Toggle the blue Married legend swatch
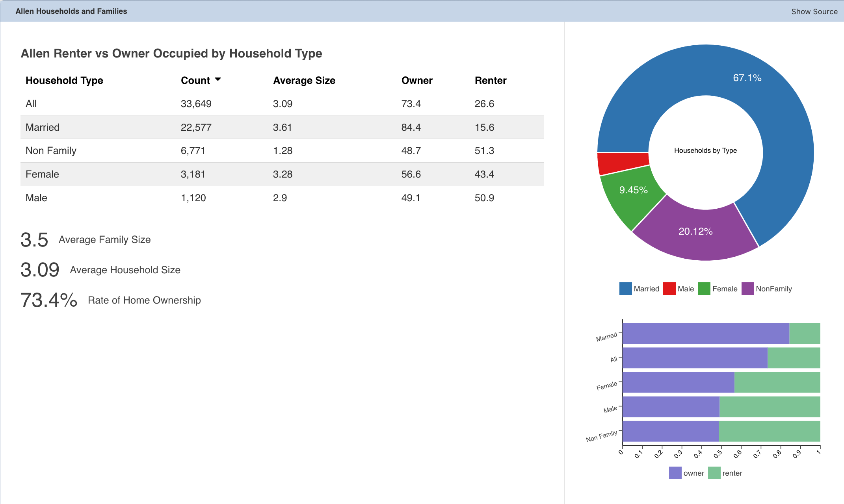 pyautogui.click(x=625, y=289)
